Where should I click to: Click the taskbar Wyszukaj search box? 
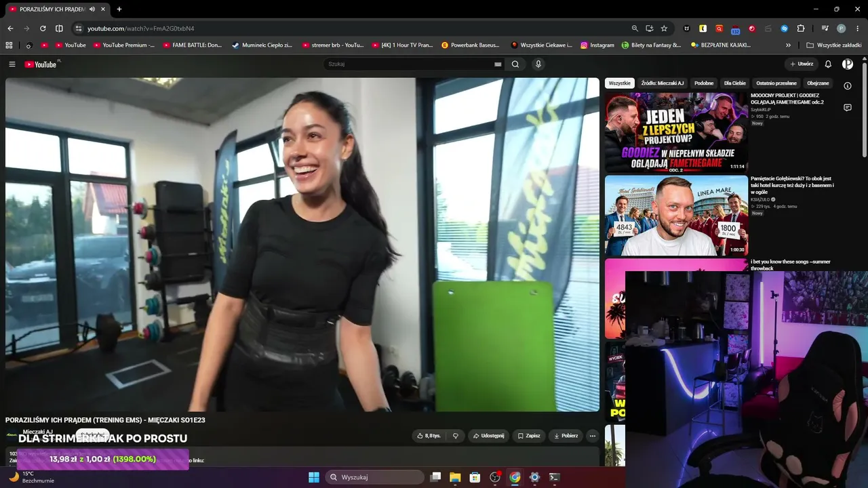tap(374, 477)
